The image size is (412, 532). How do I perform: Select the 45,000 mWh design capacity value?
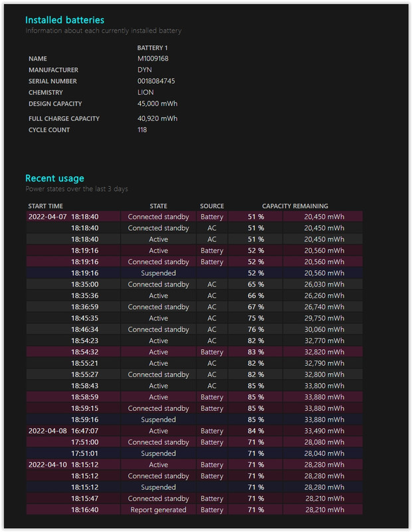pos(157,104)
